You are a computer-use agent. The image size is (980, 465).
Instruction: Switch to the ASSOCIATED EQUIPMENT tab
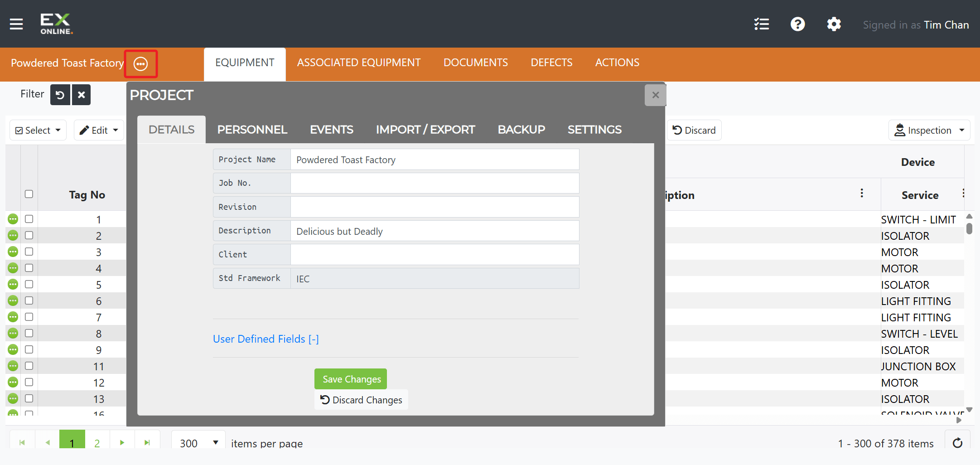pyautogui.click(x=359, y=63)
